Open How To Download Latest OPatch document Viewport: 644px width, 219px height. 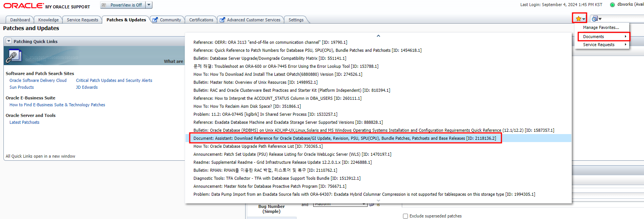278,74
